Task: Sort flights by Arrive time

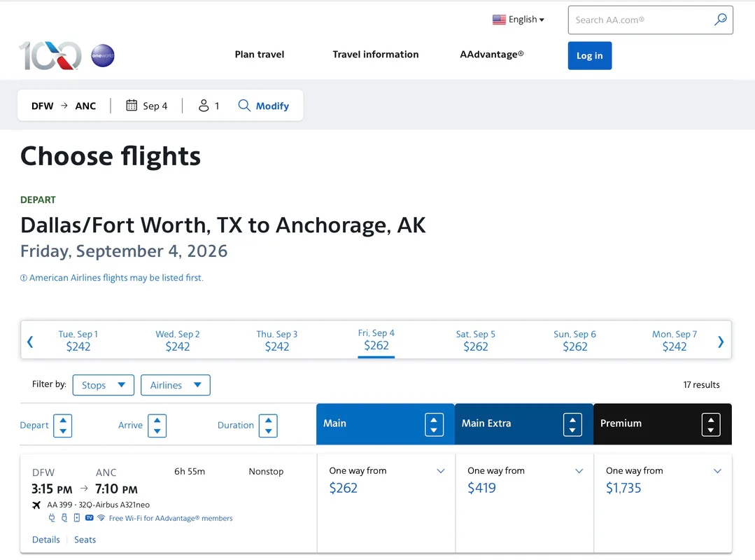Action: pyautogui.click(x=157, y=426)
